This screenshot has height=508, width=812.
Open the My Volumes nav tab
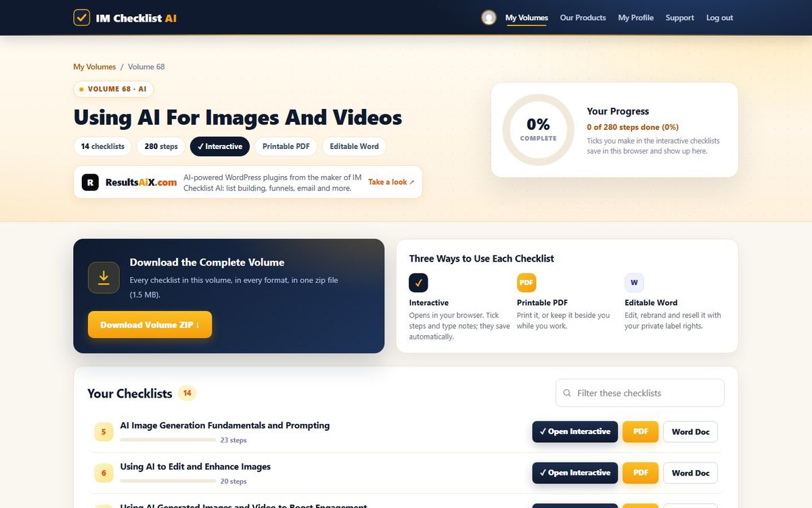click(x=526, y=18)
